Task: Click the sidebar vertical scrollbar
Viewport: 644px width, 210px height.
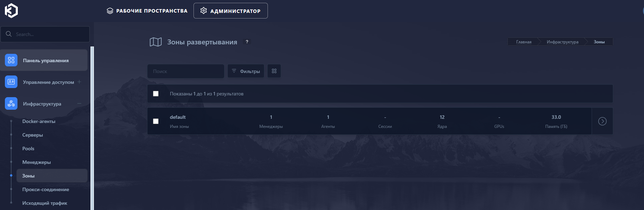Action: (92, 126)
